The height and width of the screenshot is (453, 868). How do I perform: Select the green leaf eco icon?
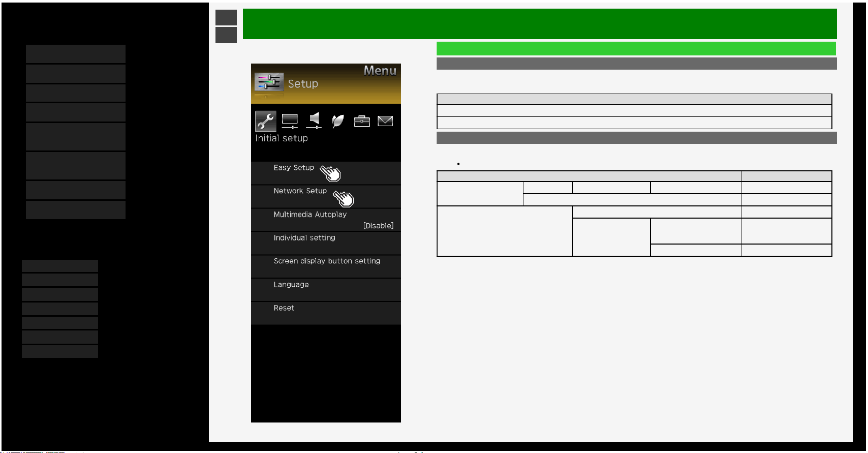point(337,121)
